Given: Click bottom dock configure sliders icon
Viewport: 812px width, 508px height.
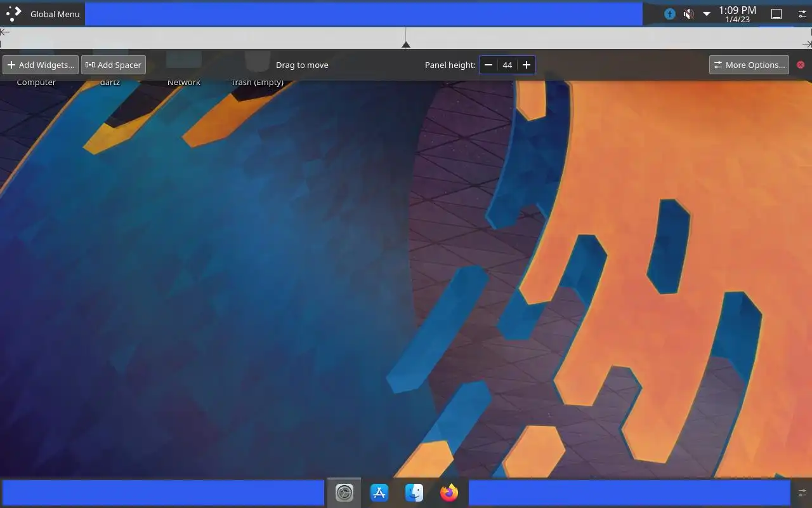Looking at the screenshot, I should 802,493.
